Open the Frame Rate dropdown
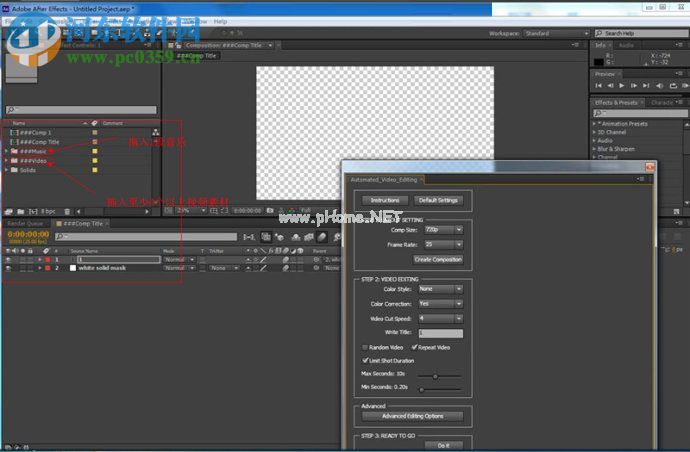The width and height of the screenshot is (690, 452). (x=443, y=244)
